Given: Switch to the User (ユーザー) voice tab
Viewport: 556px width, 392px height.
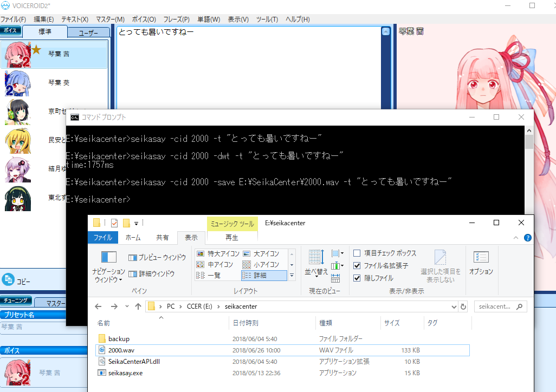Looking at the screenshot, I should 89,33.
